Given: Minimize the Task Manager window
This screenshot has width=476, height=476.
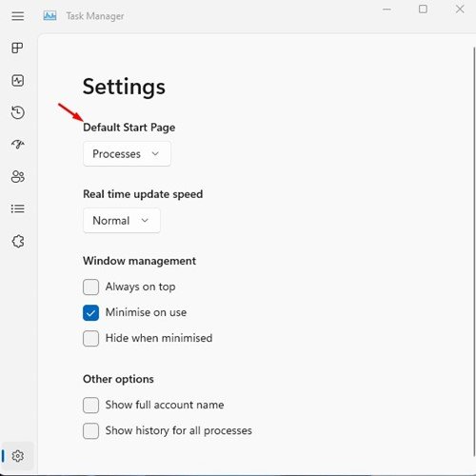Looking at the screenshot, I should pyautogui.click(x=387, y=10).
